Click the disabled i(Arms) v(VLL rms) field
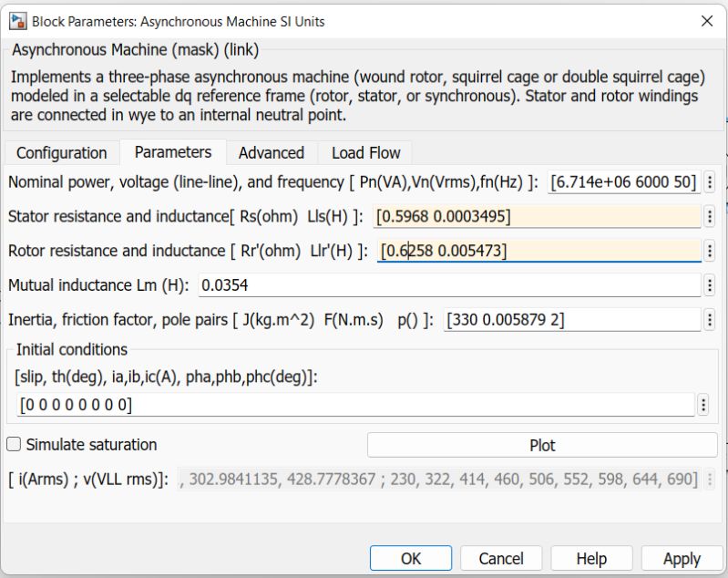 (439, 479)
